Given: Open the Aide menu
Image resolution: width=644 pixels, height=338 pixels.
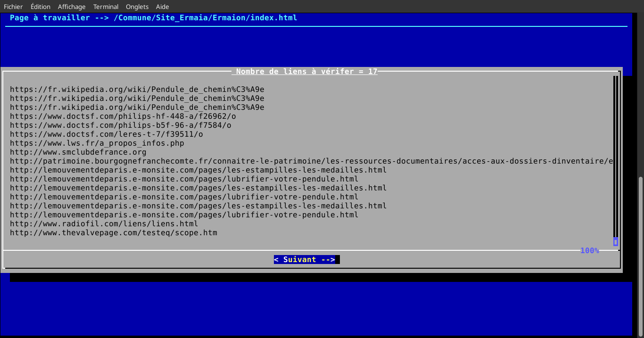Looking at the screenshot, I should [x=162, y=7].
